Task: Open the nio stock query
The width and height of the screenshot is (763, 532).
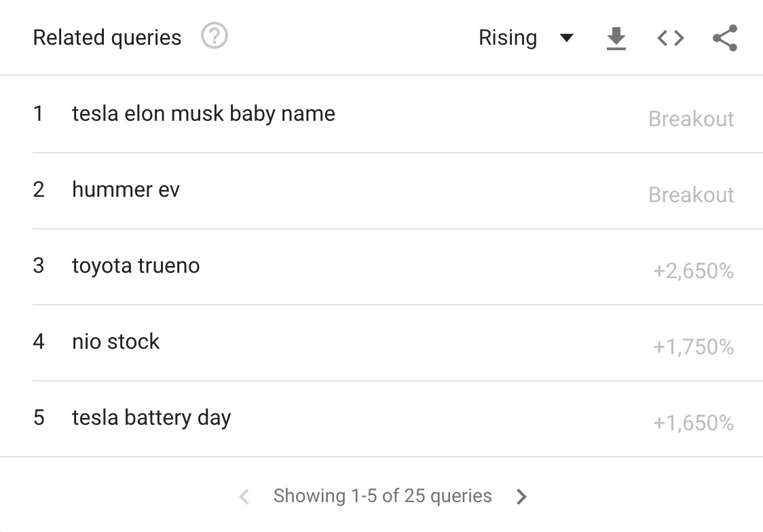Action: [116, 342]
